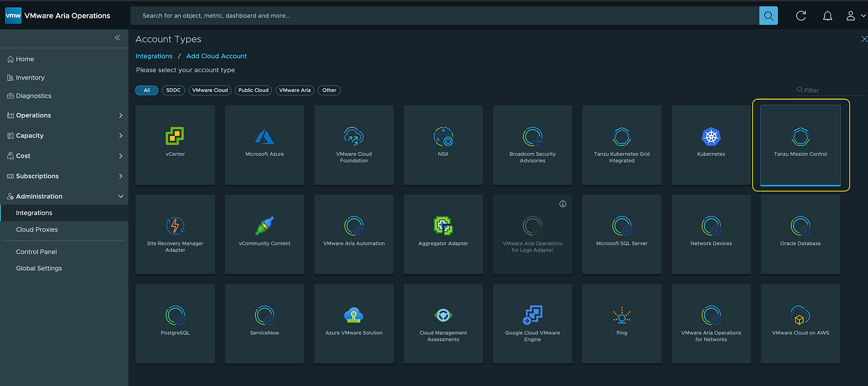
Task: Click the notifications bell icon
Action: tap(827, 16)
